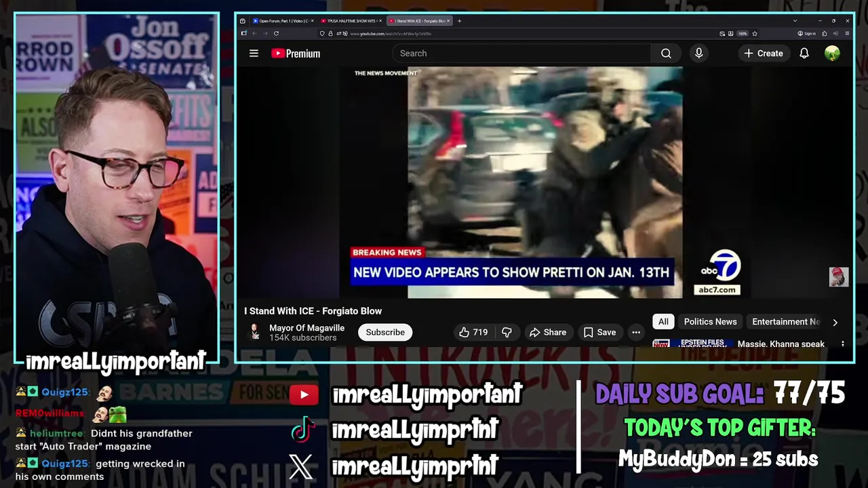Go to YouTube Premium home logo
The image size is (868, 488).
(x=296, y=53)
